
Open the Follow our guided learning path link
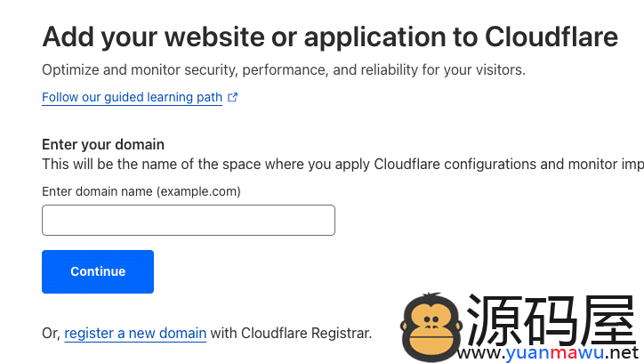(132, 97)
